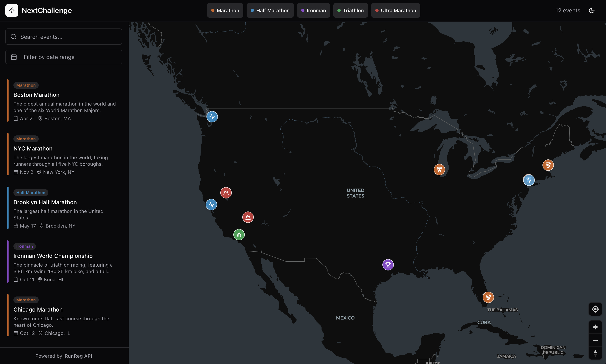Click the Boston marathon medal marker

(x=548, y=165)
